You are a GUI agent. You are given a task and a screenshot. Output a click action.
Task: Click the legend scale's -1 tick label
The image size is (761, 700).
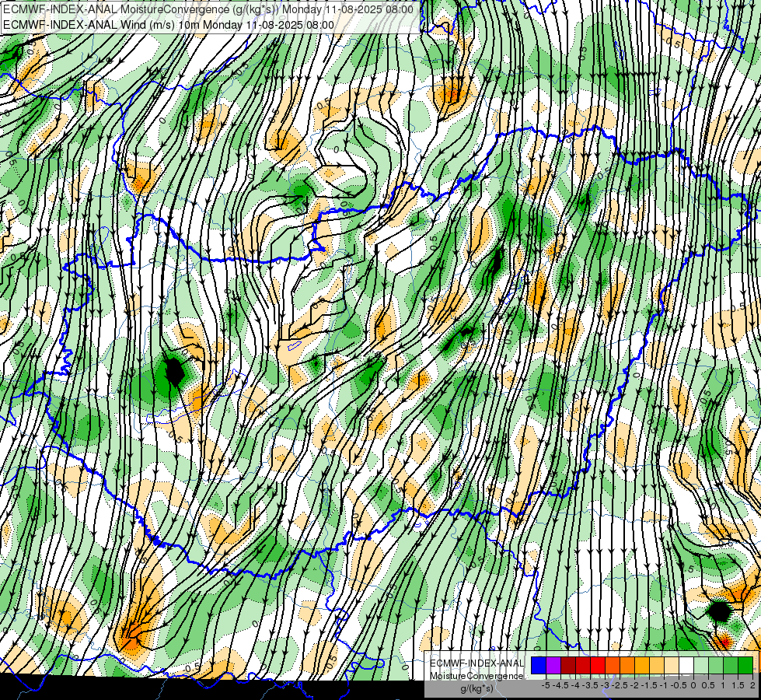tap(664, 685)
